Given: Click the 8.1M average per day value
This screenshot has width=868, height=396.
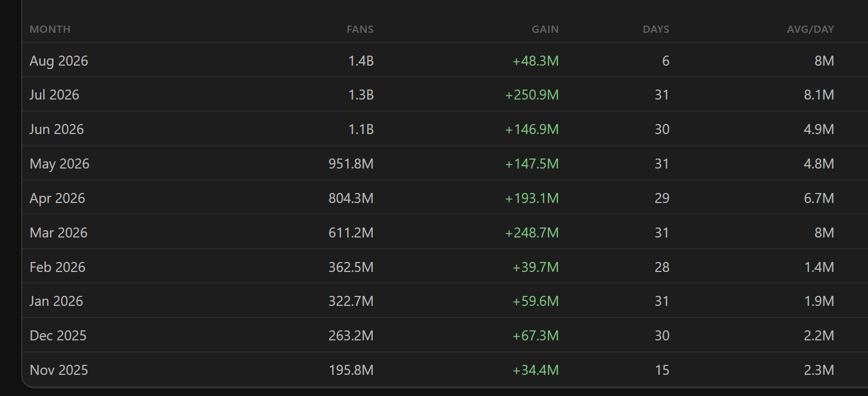Looking at the screenshot, I should [819, 95].
